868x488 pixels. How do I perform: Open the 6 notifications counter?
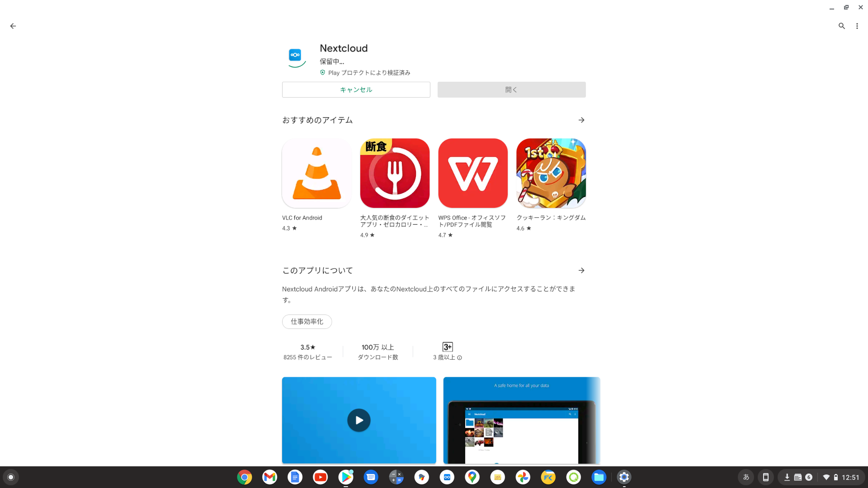point(809,477)
